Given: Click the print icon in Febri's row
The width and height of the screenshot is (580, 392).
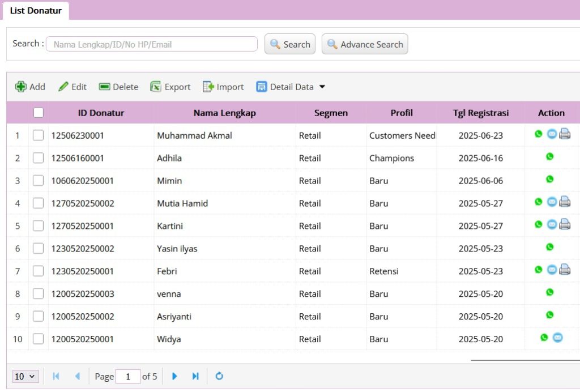Looking at the screenshot, I should pyautogui.click(x=565, y=270).
